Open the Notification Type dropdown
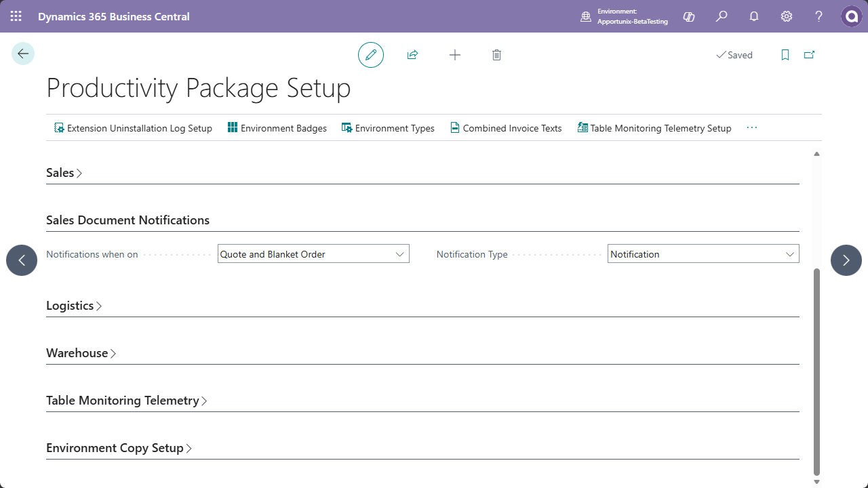This screenshot has width=868, height=488. (703, 254)
